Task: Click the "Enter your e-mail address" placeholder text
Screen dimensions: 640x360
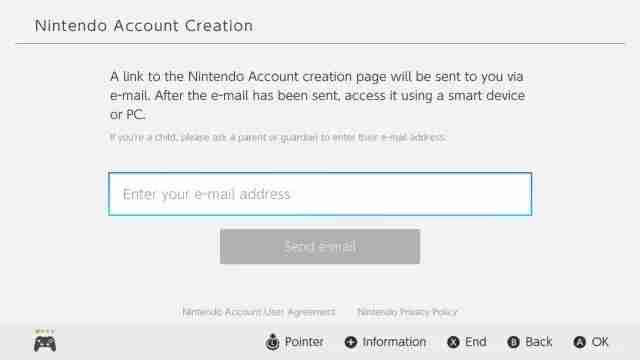Action: (207, 194)
